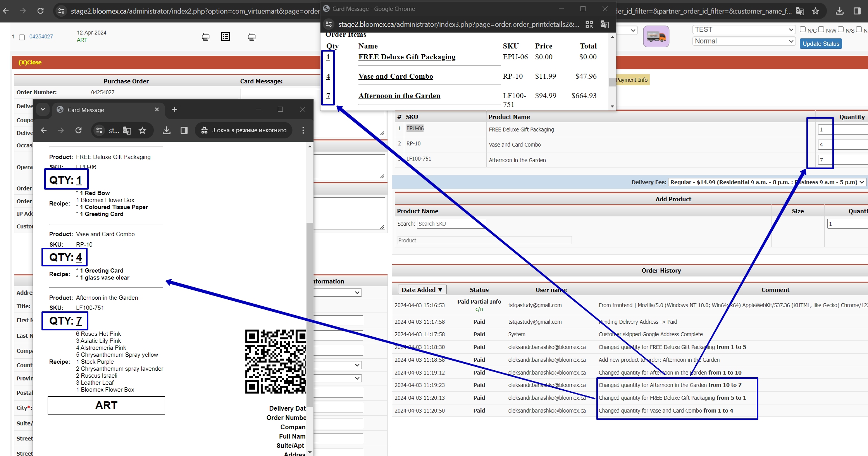Image resolution: width=868 pixels, height=456 pixels.
Task: Open the Normal priority dropdown
Action: pyautogui.click(x=744, y=41)
